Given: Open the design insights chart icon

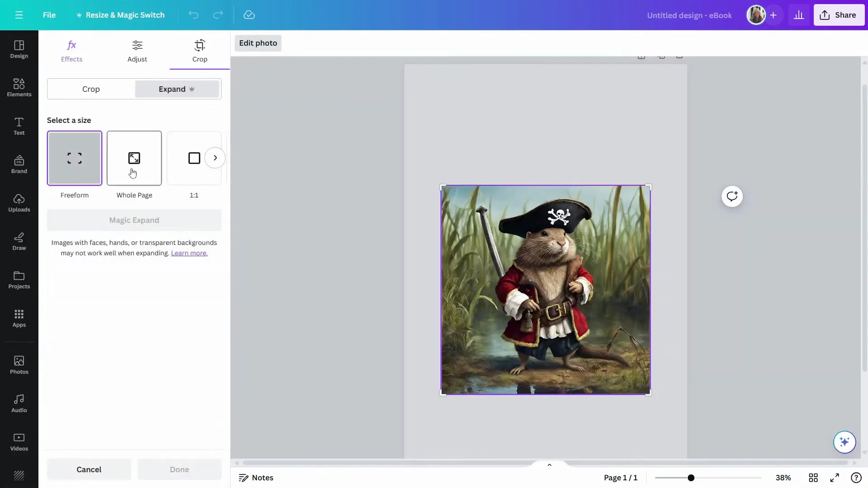Looking at the screenshot, I should coord(799,15).
